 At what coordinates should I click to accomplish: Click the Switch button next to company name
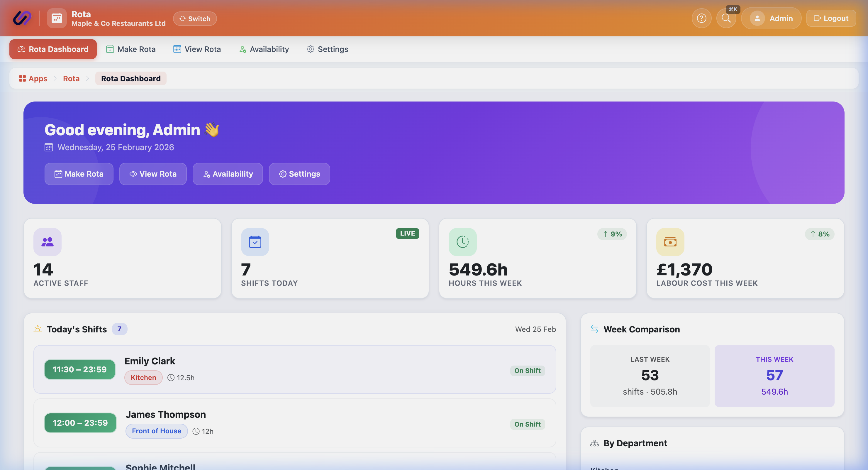pyautogui.click(x=195, y=18)
